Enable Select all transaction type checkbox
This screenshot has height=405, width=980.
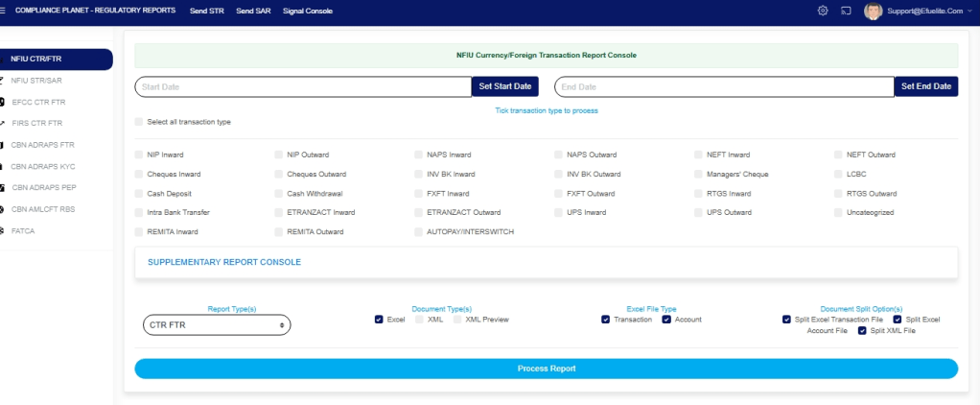pos(139,122)
